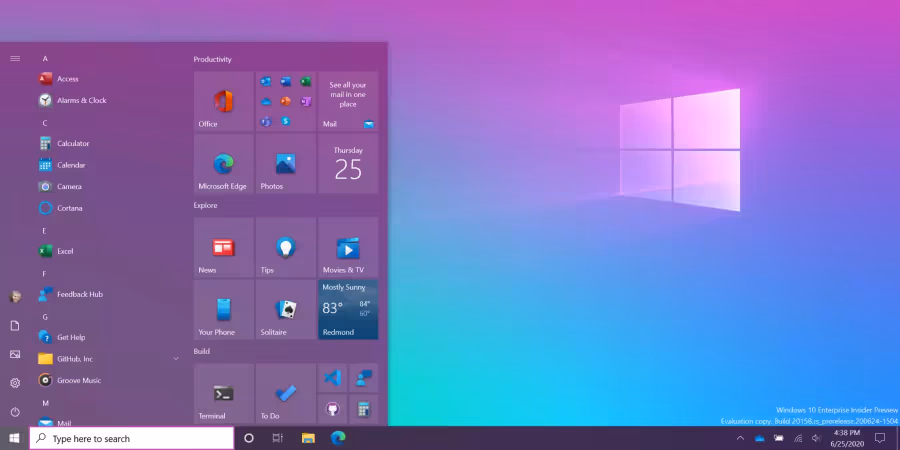
Task: Expand the Start menu hamburger navigation
Action: (15, 59)
